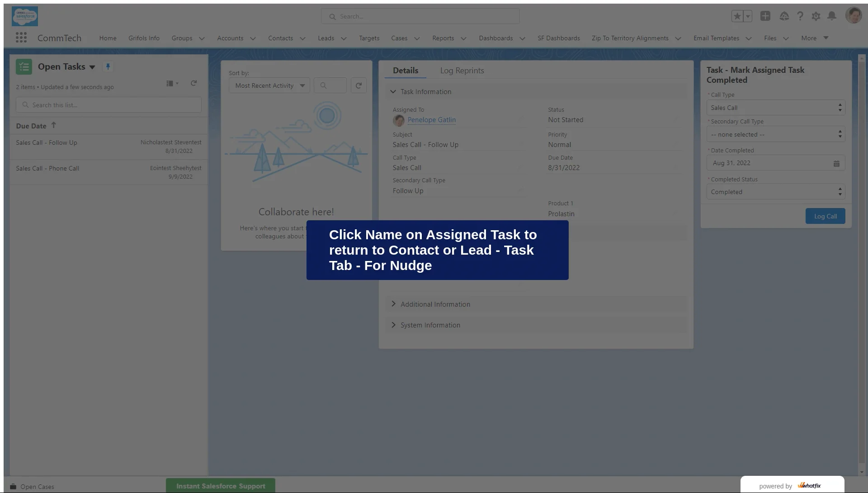Open the Call Type select field
The height and width of the screenshot is (493, 868).
tap(776, 108)
